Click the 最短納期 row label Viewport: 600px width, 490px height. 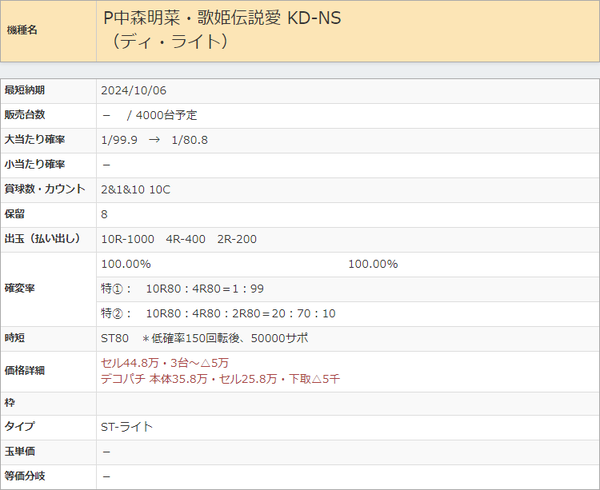click(x=24, y=90)
